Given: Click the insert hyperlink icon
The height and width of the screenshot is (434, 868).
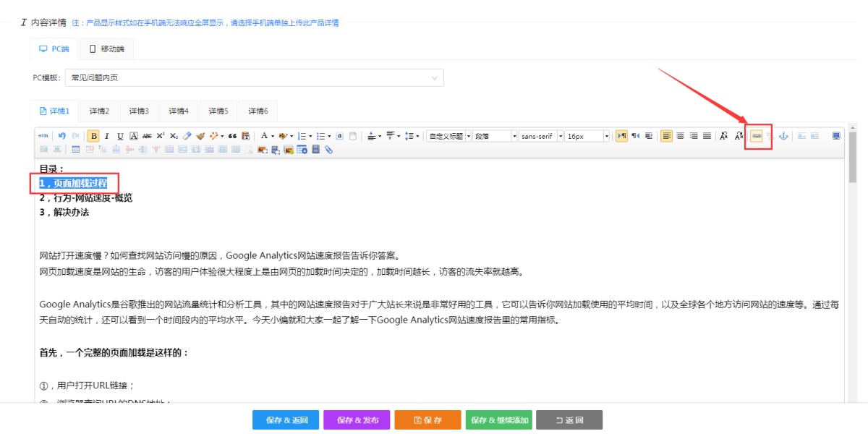Looking at the screenshot, I should [x=757, y=136].
